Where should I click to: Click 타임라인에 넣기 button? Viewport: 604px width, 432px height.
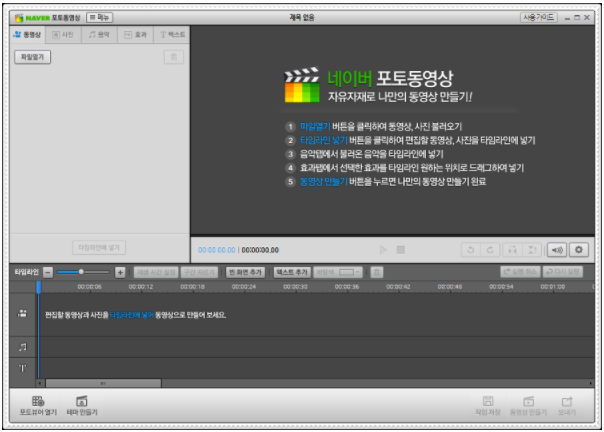tap(99, 247)
